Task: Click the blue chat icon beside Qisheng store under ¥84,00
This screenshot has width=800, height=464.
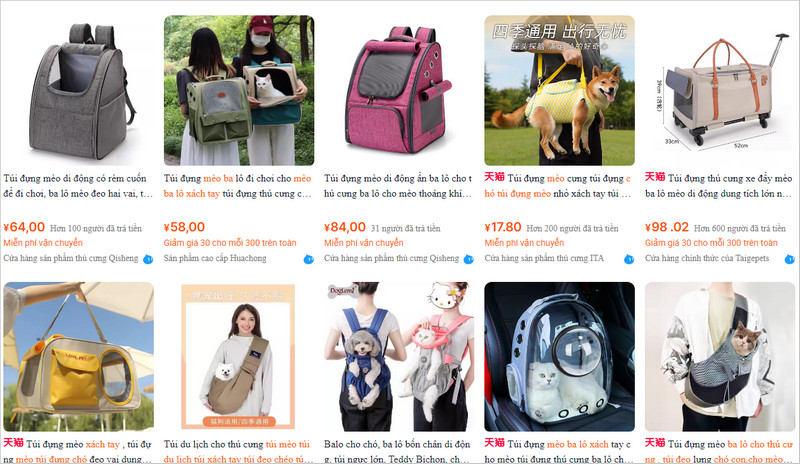Action: click(x=468, y=259)
